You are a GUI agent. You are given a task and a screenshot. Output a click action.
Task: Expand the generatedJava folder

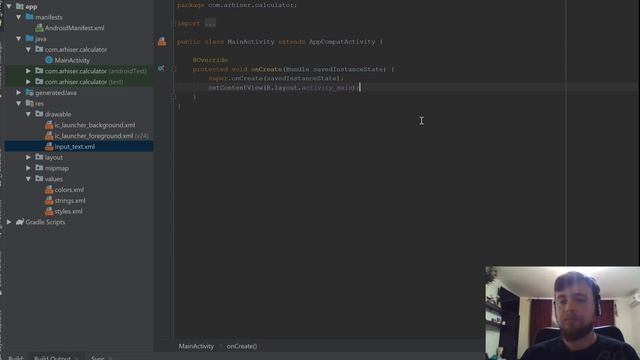click(x=18, y=93)
